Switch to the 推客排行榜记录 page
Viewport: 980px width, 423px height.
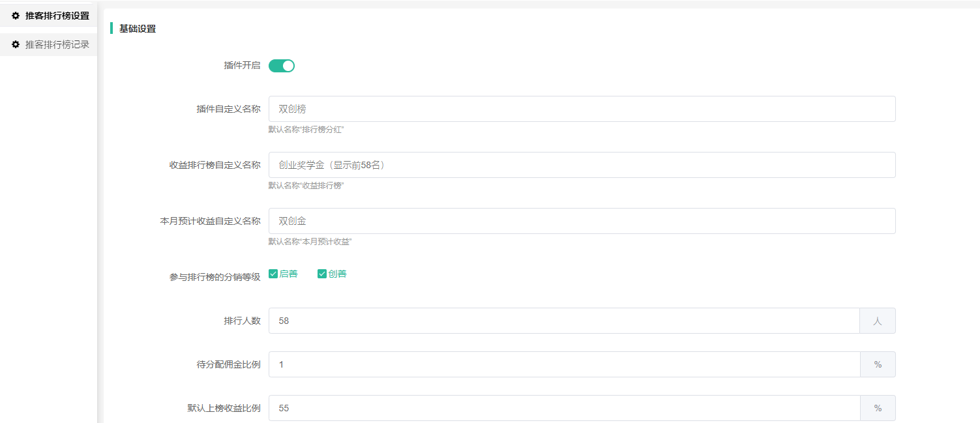[57, 45]
